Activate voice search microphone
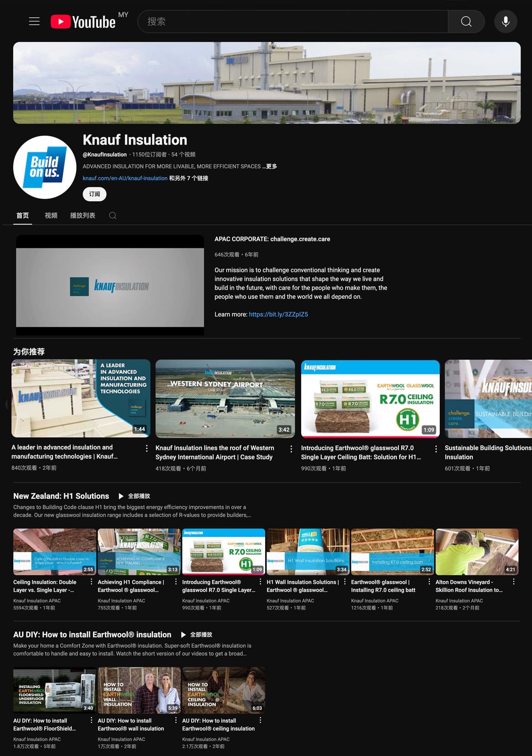Viewport: 532px width, 756px height. (x=506, y=21)
